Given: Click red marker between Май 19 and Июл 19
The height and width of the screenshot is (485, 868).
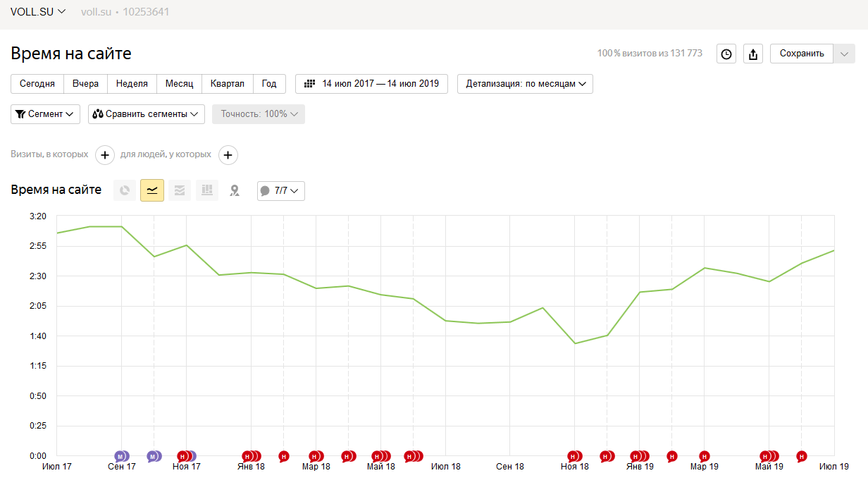Looking at the screenshot, I should point(801,457).
